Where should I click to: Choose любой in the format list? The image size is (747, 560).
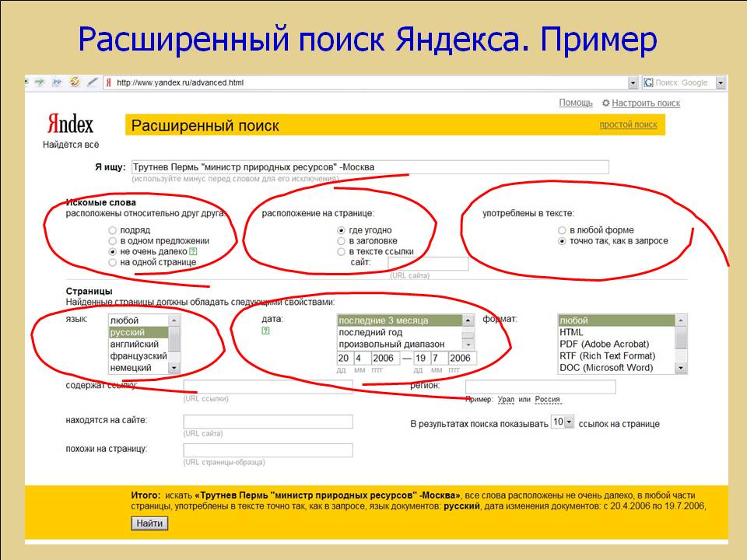pyautogui.click(x=616, y=320)
